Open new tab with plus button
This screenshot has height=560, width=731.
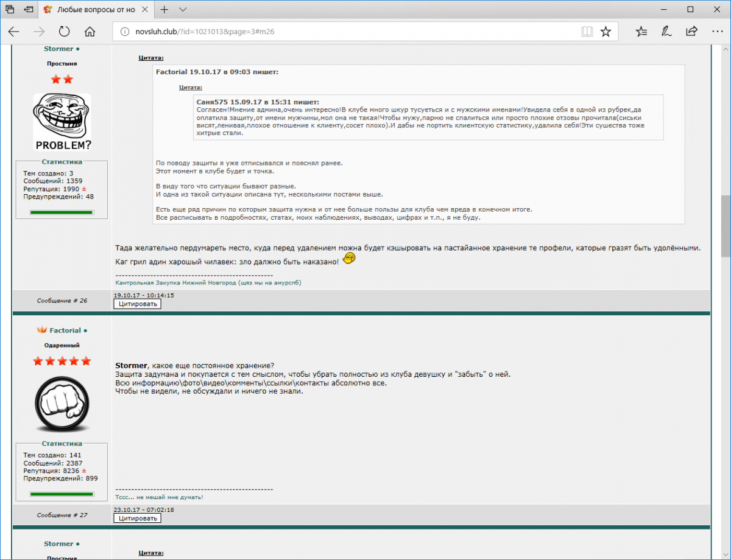[164, 10]
